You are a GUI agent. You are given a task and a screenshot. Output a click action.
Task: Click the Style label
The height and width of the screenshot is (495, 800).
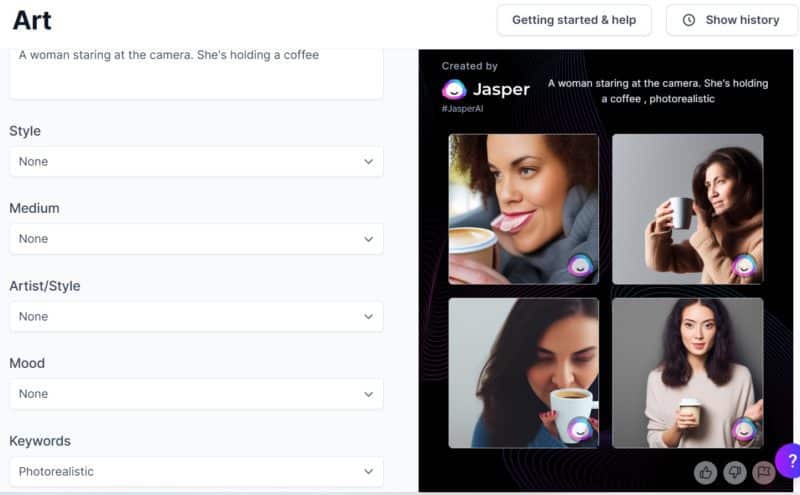click(25, 131)
